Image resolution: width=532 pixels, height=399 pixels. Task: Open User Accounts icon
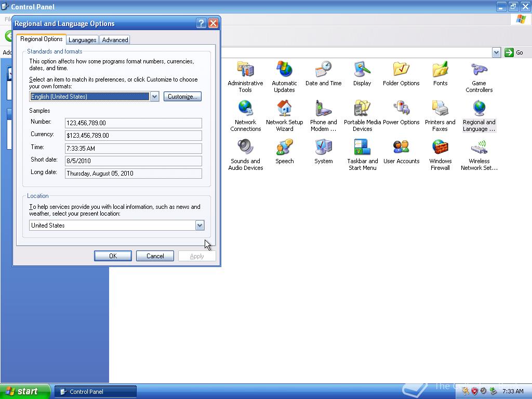tap(401, 147)
